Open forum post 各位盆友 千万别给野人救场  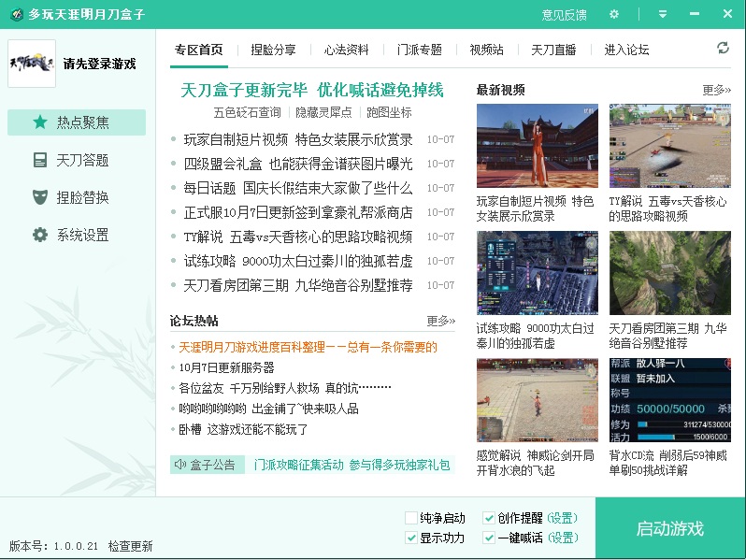(x=284, y=388)
